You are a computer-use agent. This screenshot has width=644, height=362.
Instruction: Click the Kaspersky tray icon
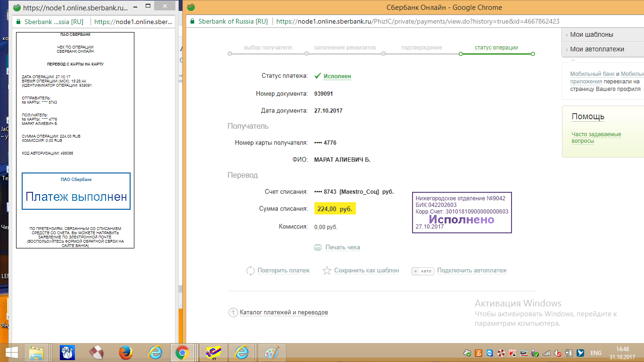tap(512, 353)
